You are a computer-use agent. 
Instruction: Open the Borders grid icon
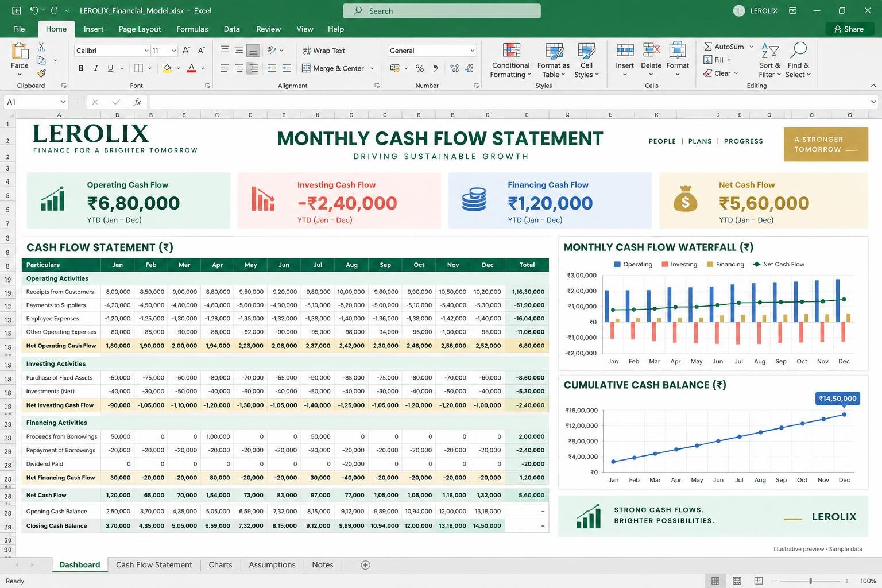(138, 68)
